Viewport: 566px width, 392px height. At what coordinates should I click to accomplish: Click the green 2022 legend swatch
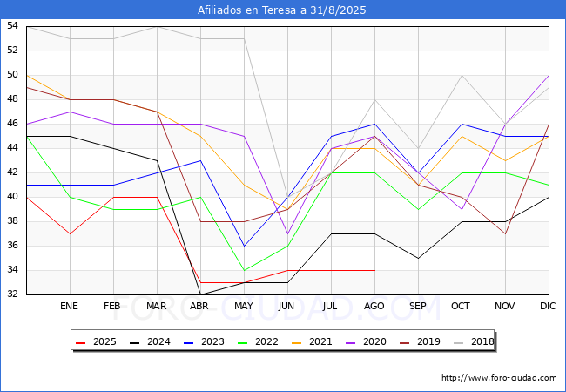(x=243, y=342)
